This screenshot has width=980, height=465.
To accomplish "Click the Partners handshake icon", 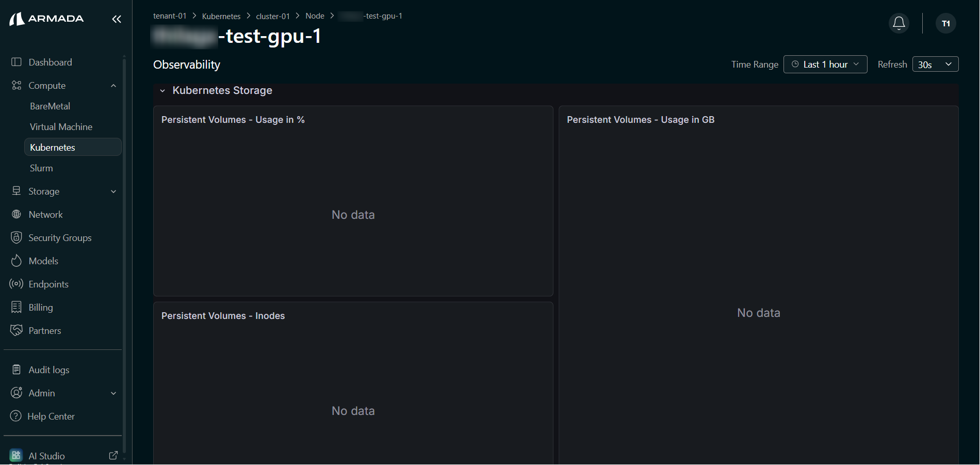I will (x=17, y=330).
